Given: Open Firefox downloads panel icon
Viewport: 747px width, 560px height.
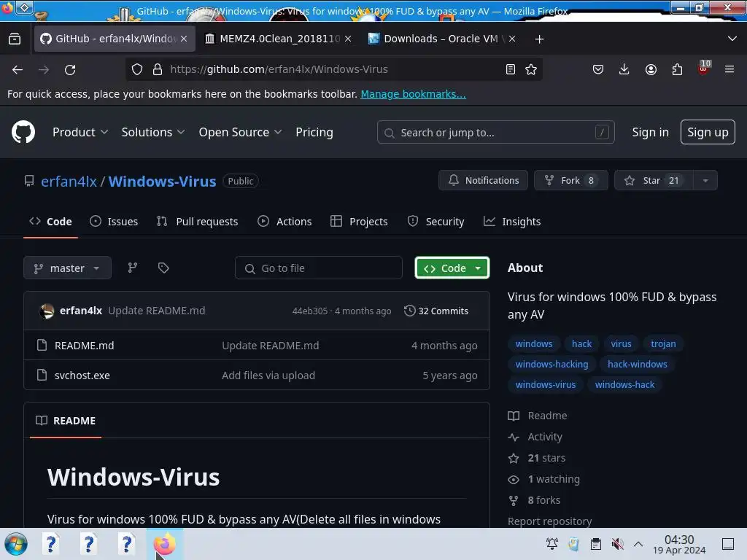Looking at the screenshot, I should coord(624,69).
